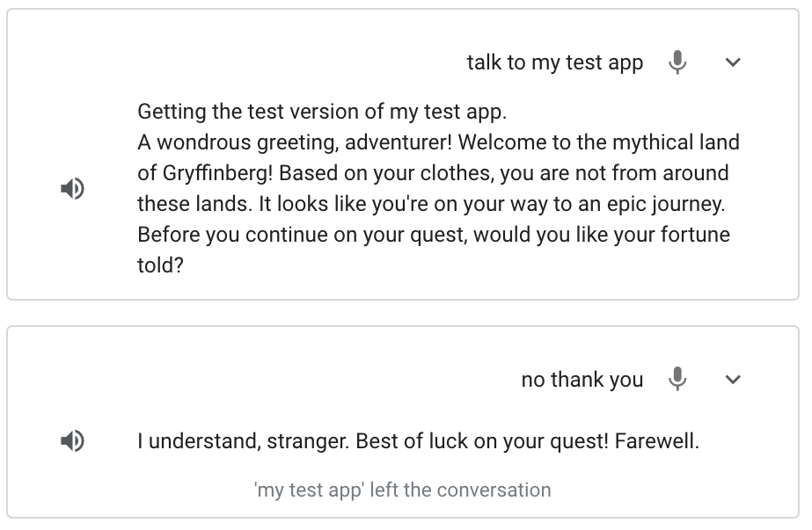Click the "no thank you" query text

click(582, 379)
